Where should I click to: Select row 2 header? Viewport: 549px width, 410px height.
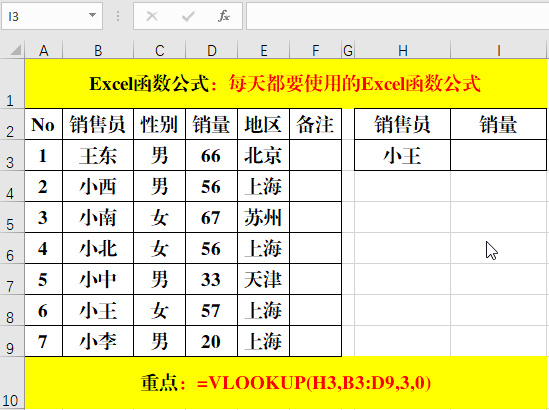tap(12, 124)
